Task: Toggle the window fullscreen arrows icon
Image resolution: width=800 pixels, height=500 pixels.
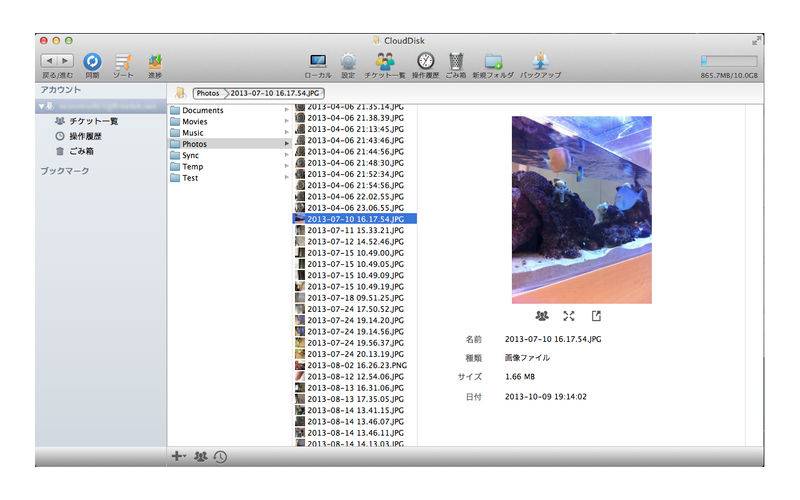Action: pos(757,40)
